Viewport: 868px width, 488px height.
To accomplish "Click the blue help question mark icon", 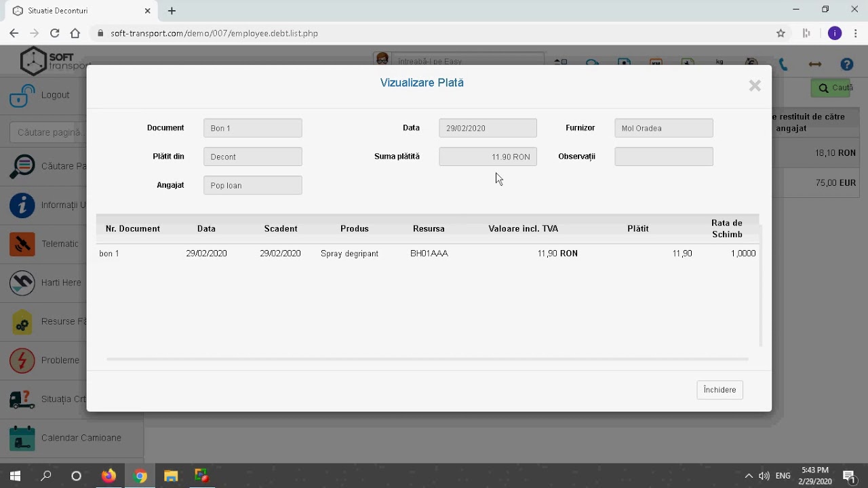I will click(x=846, y=64).
